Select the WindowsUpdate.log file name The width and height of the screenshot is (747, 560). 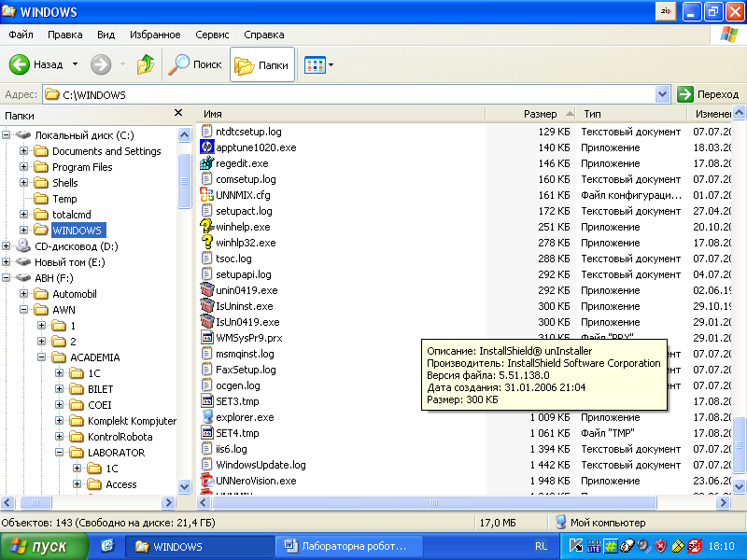click(261, 465)
